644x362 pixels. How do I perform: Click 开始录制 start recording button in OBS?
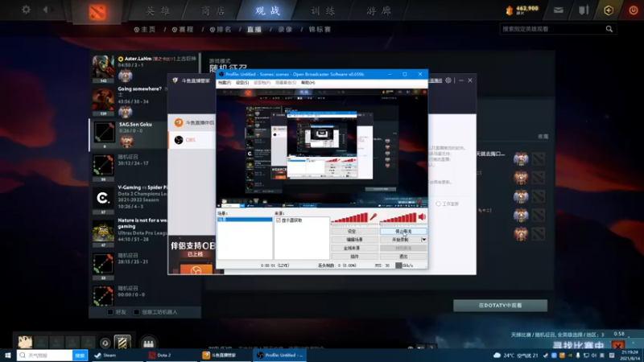point(400,240)
